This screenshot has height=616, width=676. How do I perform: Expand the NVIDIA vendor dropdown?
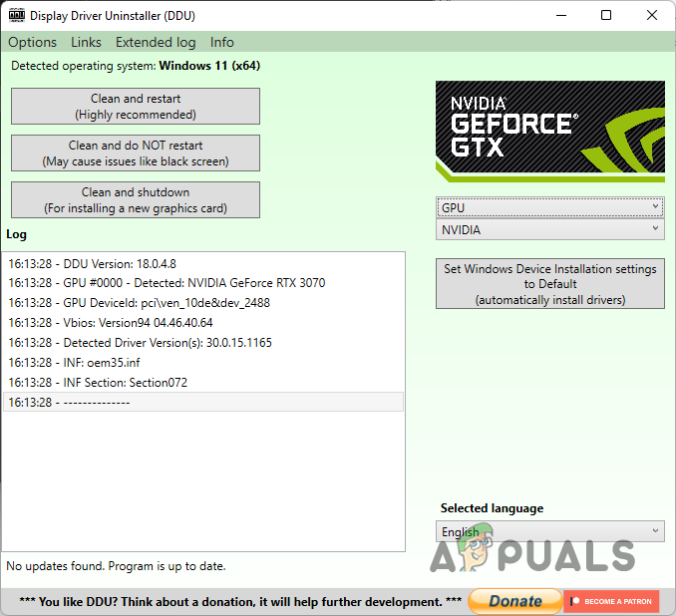pyautogui.click(x=550, y=230)
